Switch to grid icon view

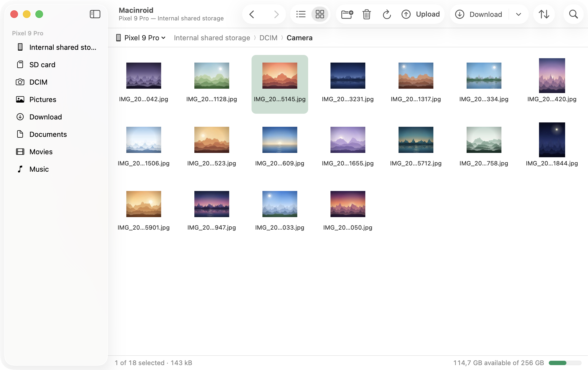[x=320, y=14]
